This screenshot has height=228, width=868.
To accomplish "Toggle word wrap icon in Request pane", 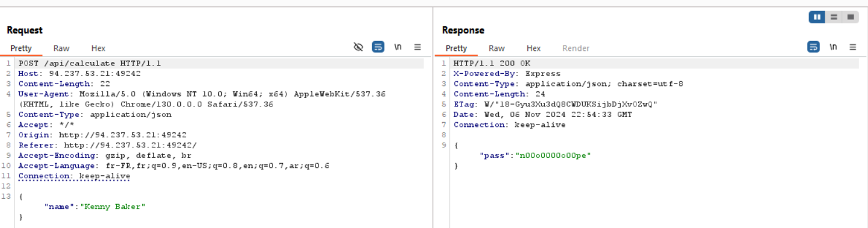I will point(378,47).
